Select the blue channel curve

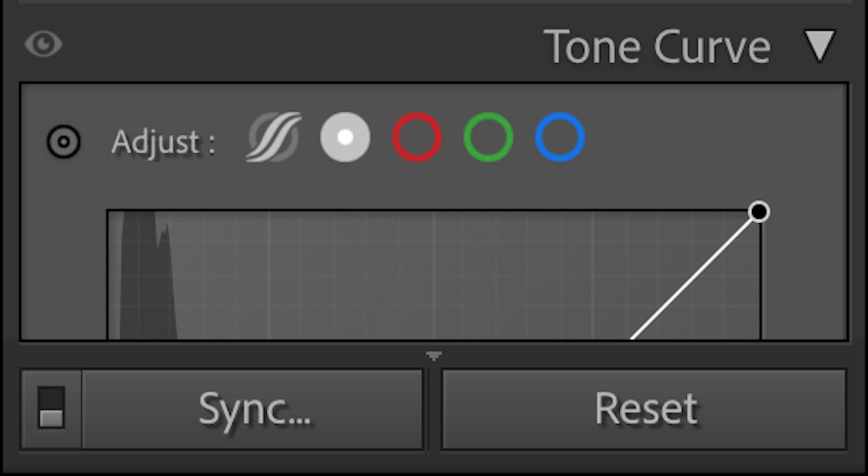click(x=560, y=138)
